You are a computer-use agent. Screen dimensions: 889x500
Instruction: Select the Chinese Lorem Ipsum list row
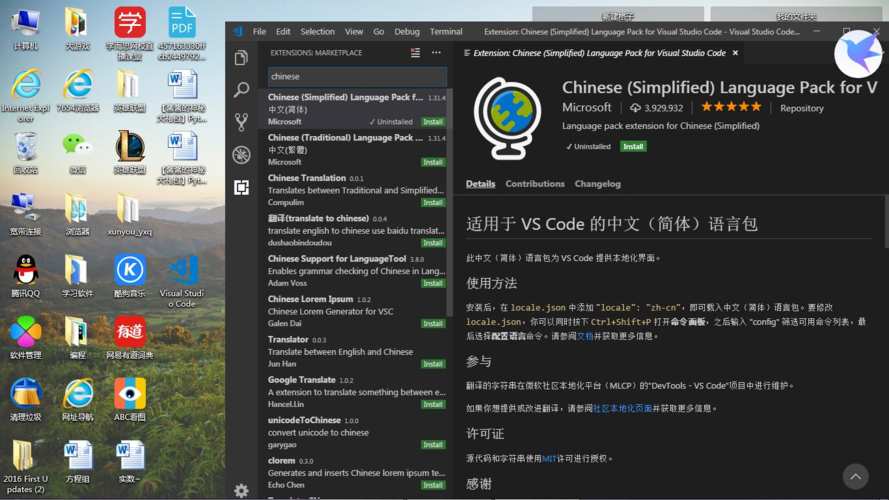pos(353,311)
